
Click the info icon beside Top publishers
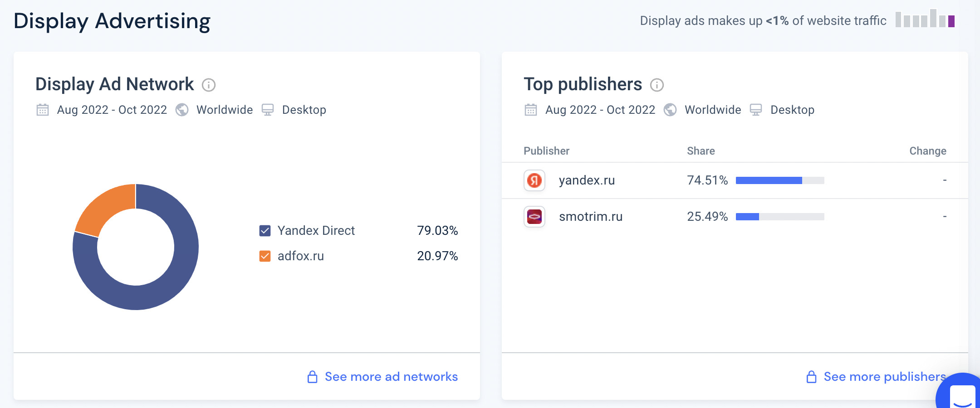click(657, 85)
